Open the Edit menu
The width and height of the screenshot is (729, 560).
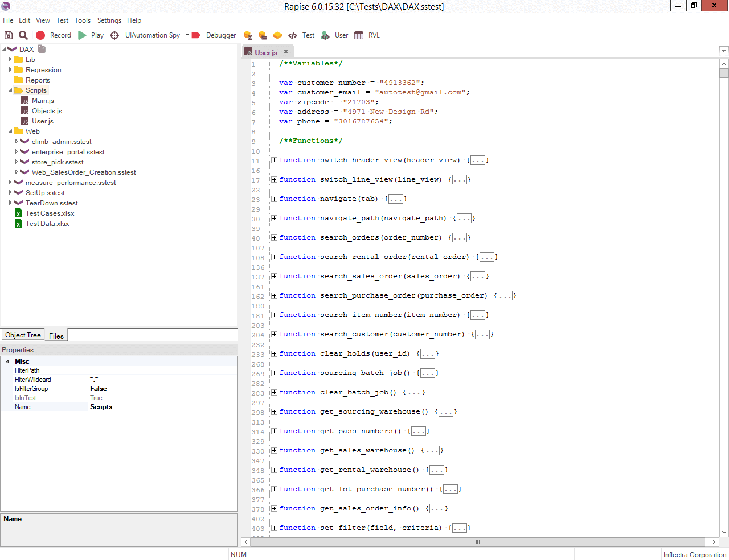pos(24,20)
